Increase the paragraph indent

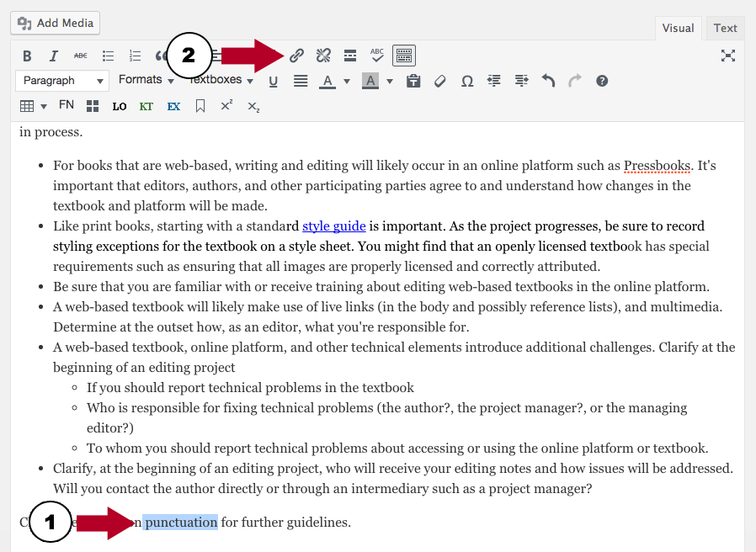tap(521, 81)
